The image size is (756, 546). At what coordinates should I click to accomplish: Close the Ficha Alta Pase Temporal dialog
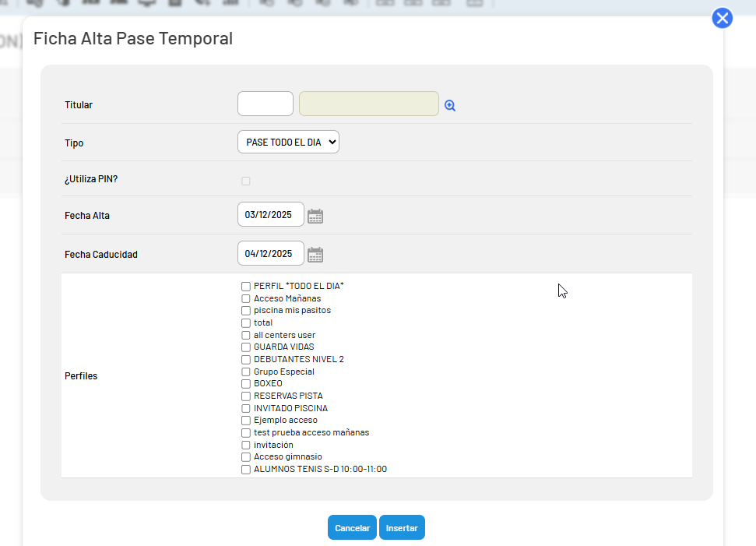(723, 19)
